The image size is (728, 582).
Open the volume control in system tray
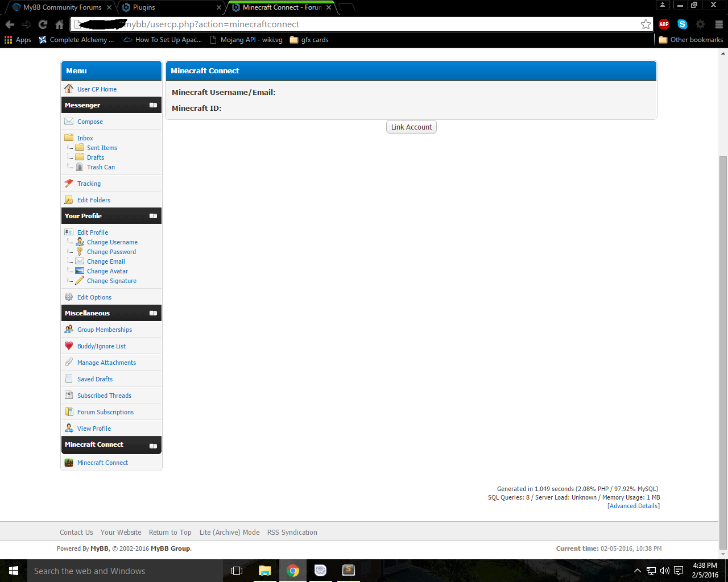pos(664,571)
